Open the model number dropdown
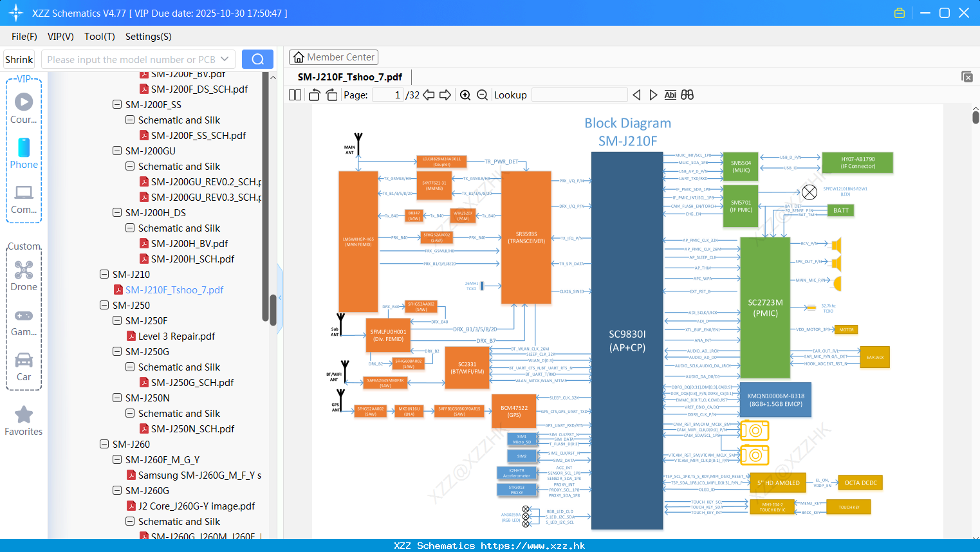 click(x=225, y=59)
